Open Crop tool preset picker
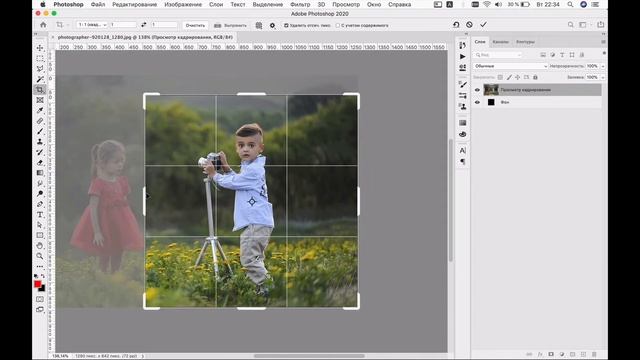Image resolution: width=640 pixels, height=360 pixels. coord(62,25)
